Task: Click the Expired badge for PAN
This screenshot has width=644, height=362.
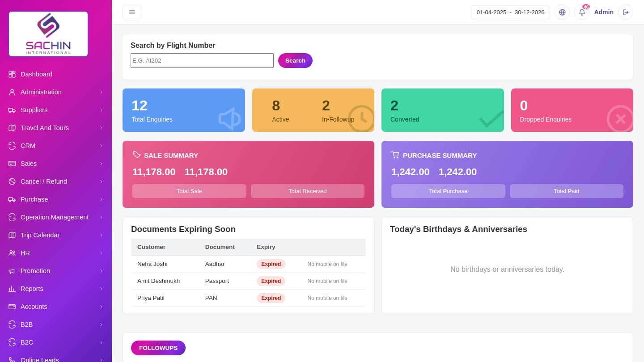Action: (x=271, y=298)
